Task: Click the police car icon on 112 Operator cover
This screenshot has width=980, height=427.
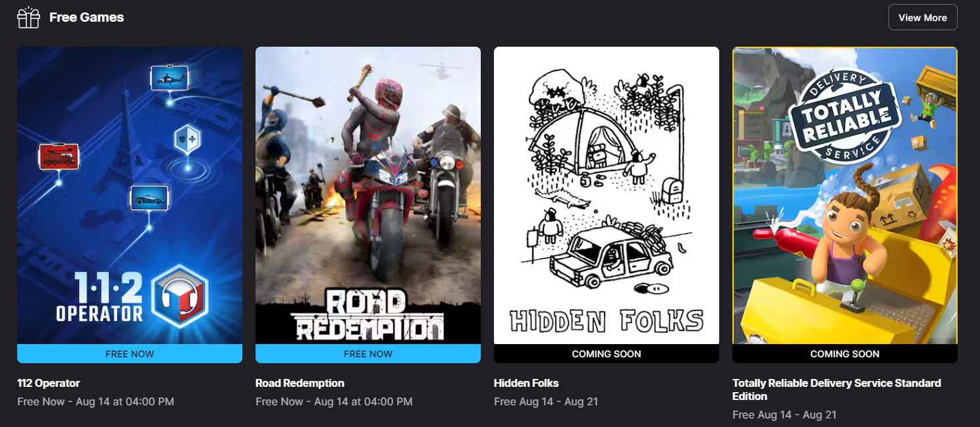Action: (x=149, y=198)
